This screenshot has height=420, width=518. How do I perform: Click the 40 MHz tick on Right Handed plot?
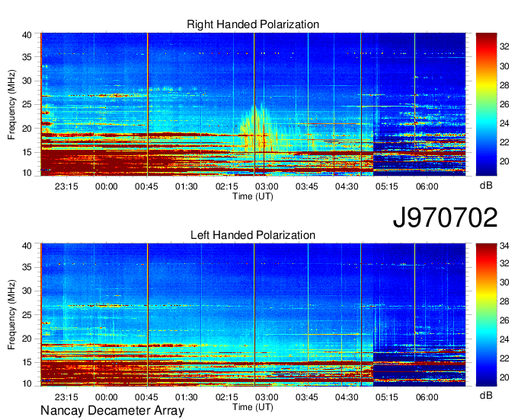(27, 35)
